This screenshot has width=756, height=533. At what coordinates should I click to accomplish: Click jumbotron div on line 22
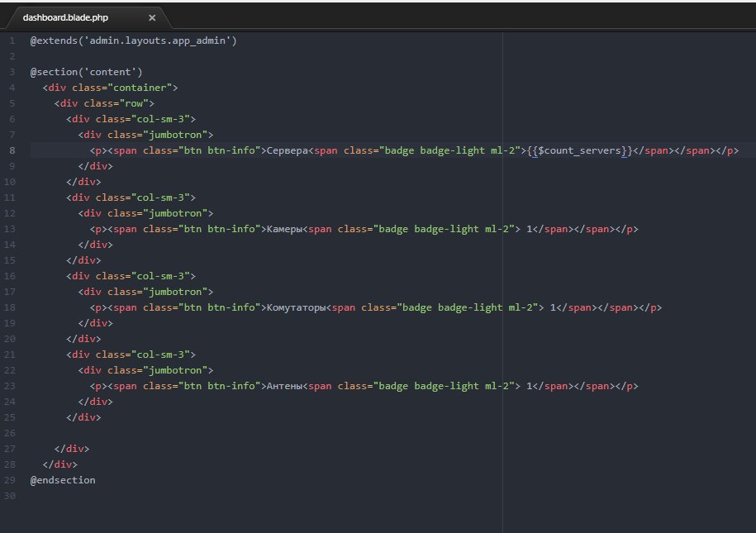145,370
